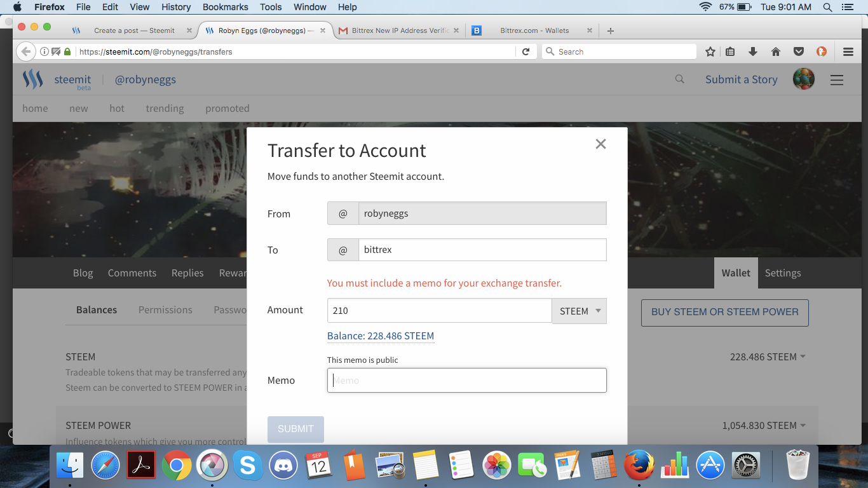
Task: Click the Memo input field
Action: click(467, 380)
